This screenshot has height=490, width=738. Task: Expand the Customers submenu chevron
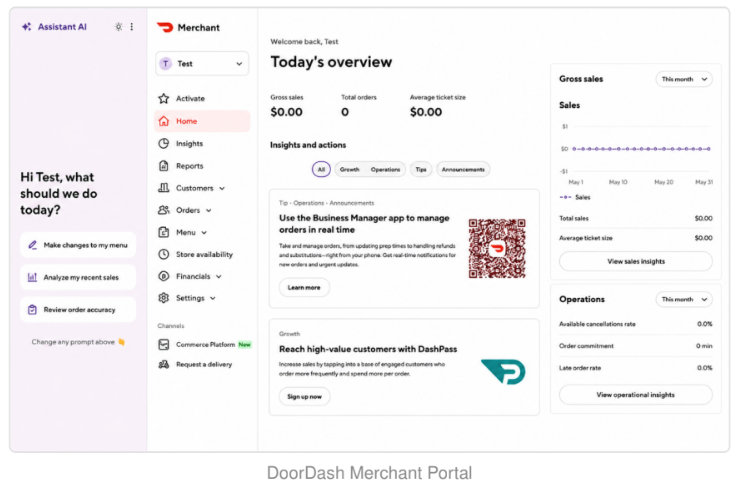click(x=222, y=188)
